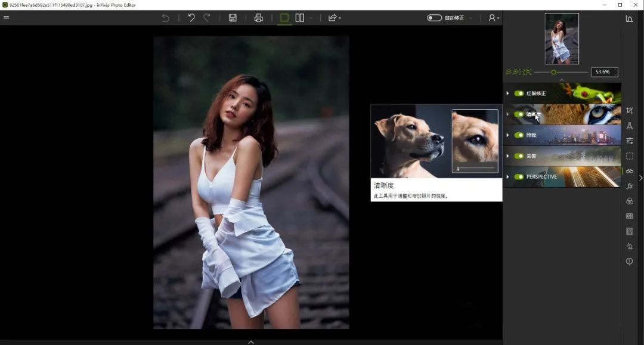Open the info icon in sidebar
Image resolution: width=644 pixels, height=345 pixels.
pos(629,262)
